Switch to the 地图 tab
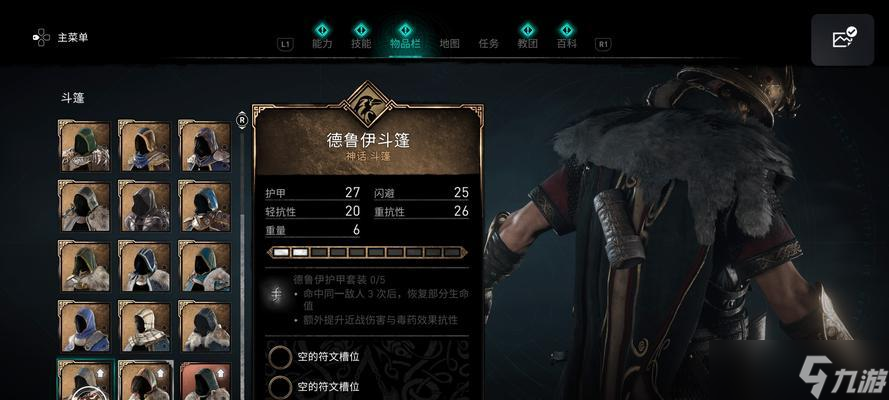889x400 pixels. [450, 44]
